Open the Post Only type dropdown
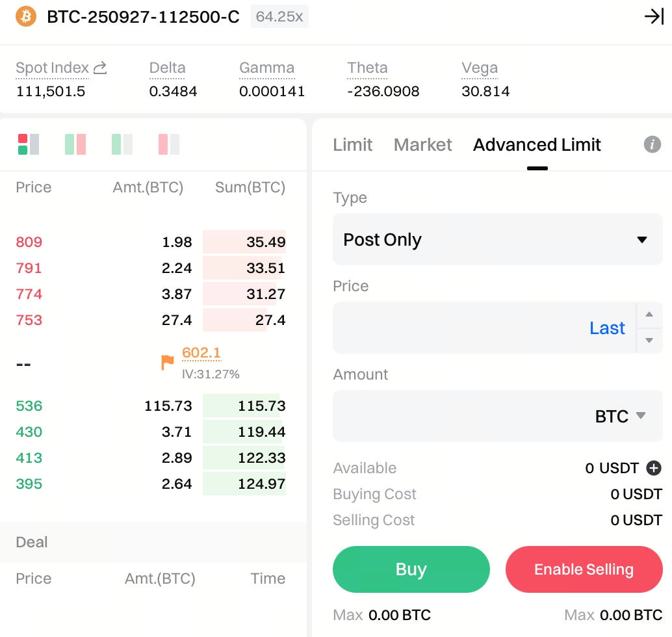The height and width of the screenshot is (637, 672). (497, 240)
